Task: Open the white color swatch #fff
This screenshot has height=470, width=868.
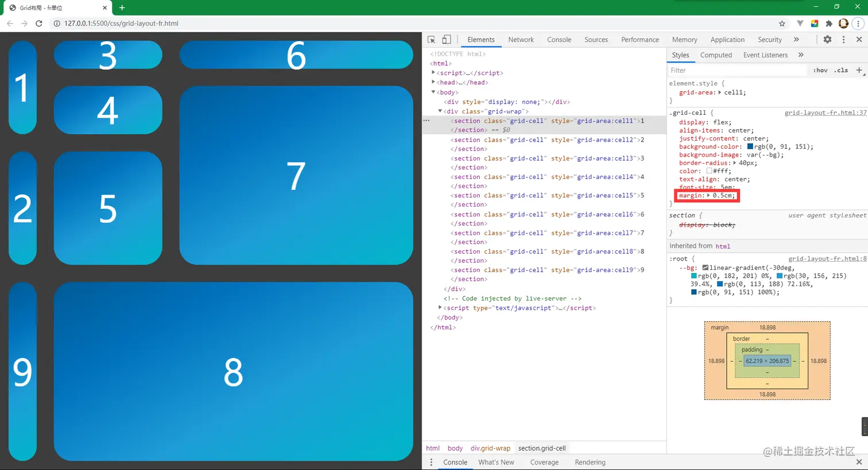Action: tap(709, 171)
